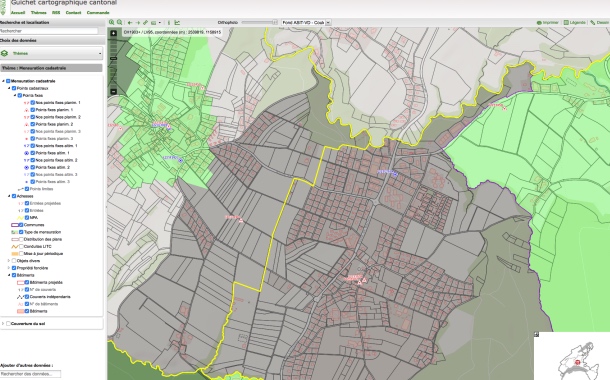Viewport: 610px width, 380px height.
Task: Click the Imprimer print button
Action: pos(548,23)
